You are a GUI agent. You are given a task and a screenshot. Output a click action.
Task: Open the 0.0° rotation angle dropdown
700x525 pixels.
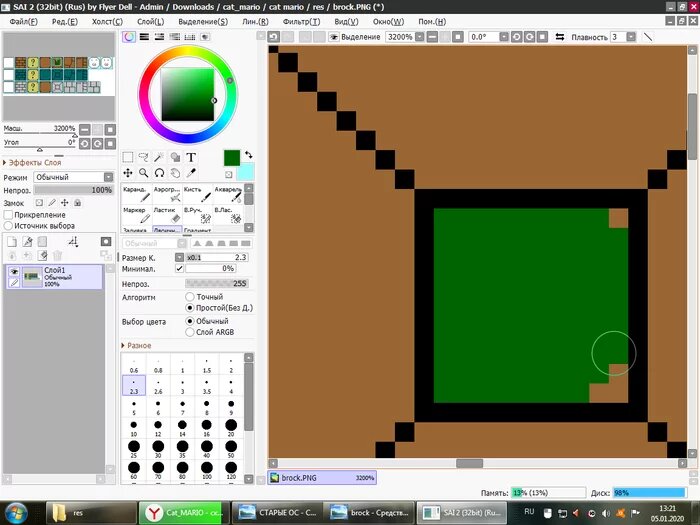[x=504, y=37]
